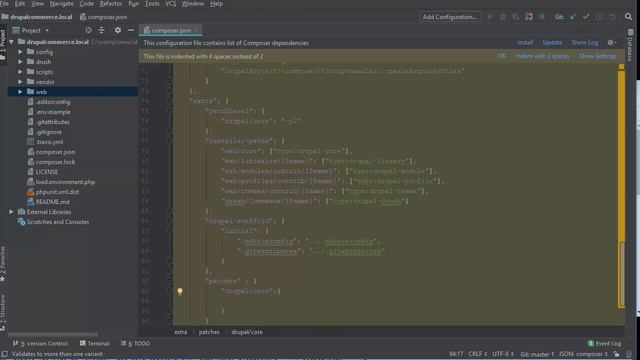Click the Show Log link
This screenshot has width=640, height=360.
pos(584,42)
